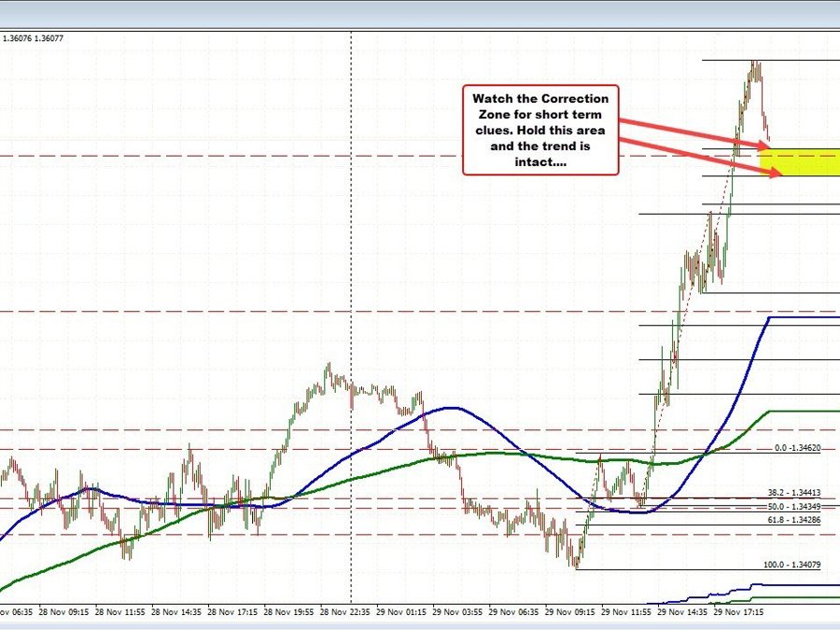Click the 50.0 - 1.34349 retracement label
Image resolution: width=840 pixels, height=630 pixels.
point(798,506)
